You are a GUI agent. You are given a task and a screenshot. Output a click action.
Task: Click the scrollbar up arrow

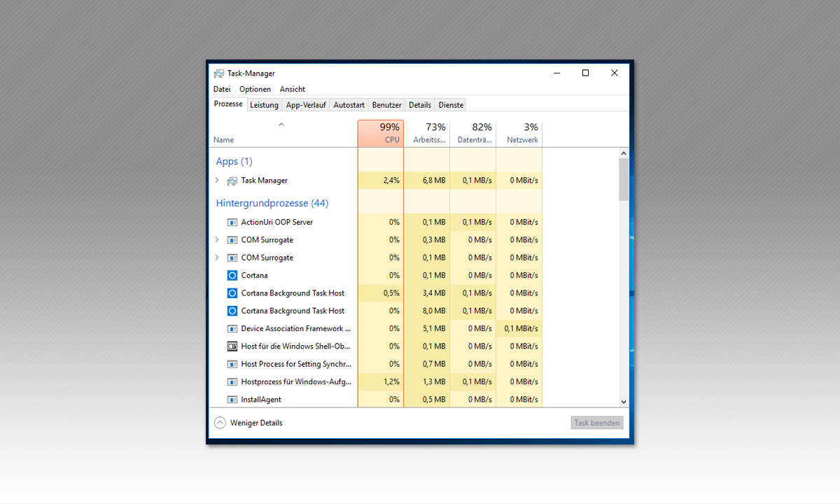[x=624, y=153]
